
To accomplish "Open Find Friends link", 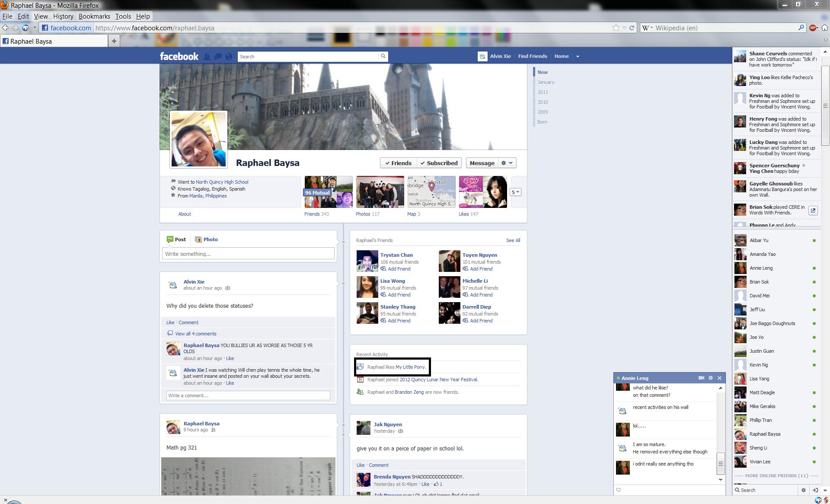I will click(533, 56).
